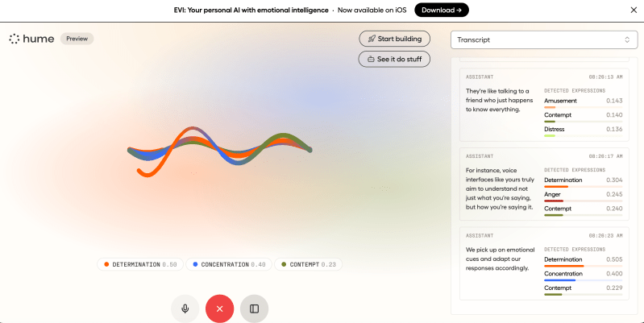
Task: Click the Transcript dropdown chevron arrows
Action: [627, 39]
